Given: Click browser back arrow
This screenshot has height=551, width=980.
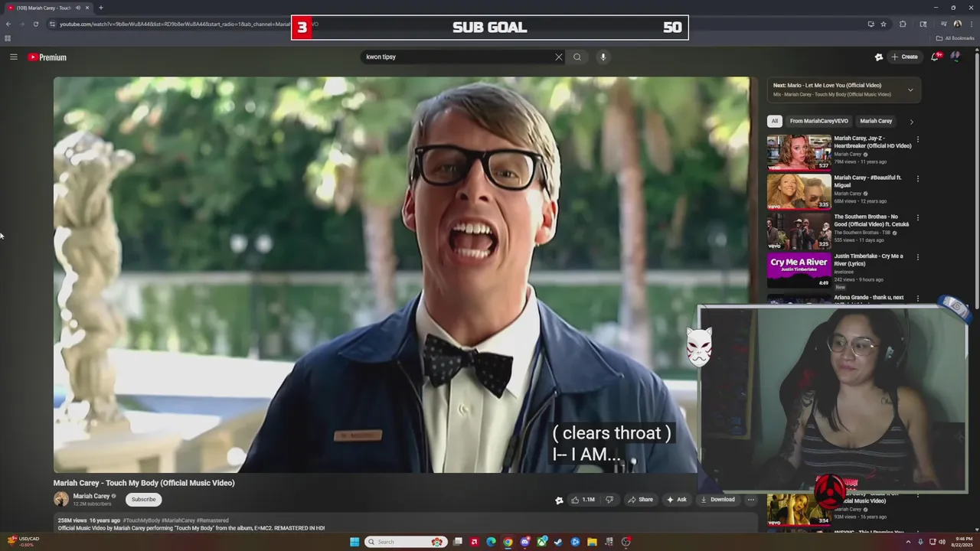Looking at the screenshot, I should pyautogui.click(x=8, y=24).
